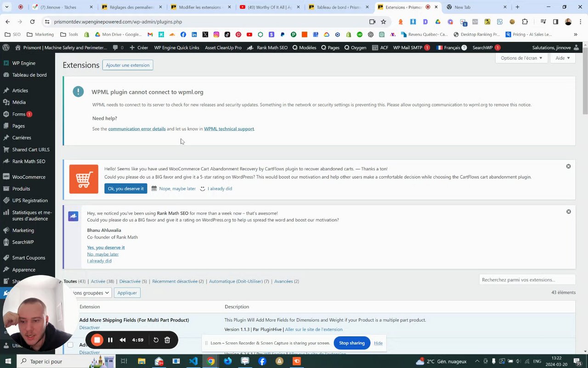Pause the Loom recording
The image size is (588, 368).
click(110, 340)
